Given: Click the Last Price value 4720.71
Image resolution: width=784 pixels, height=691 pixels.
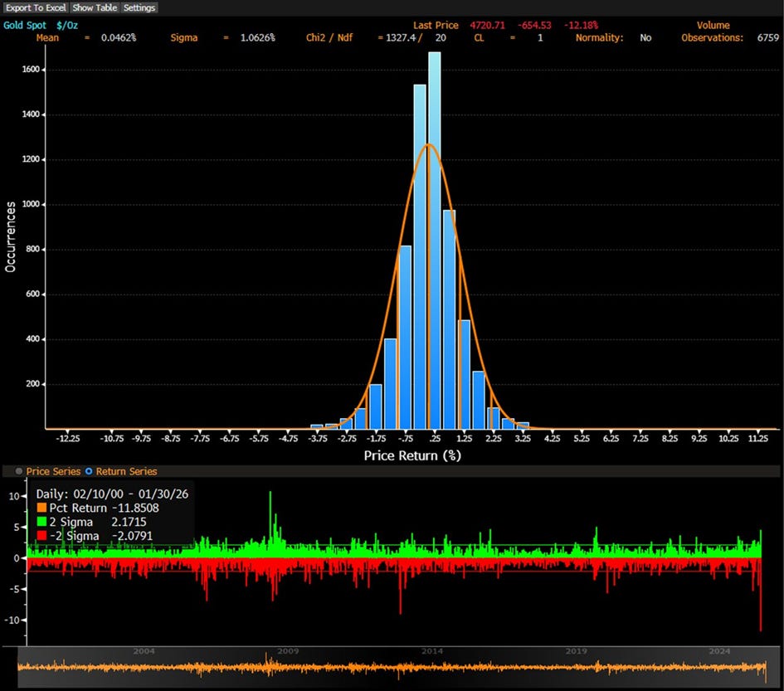Looking at the screenshot, I should [487, 26].
